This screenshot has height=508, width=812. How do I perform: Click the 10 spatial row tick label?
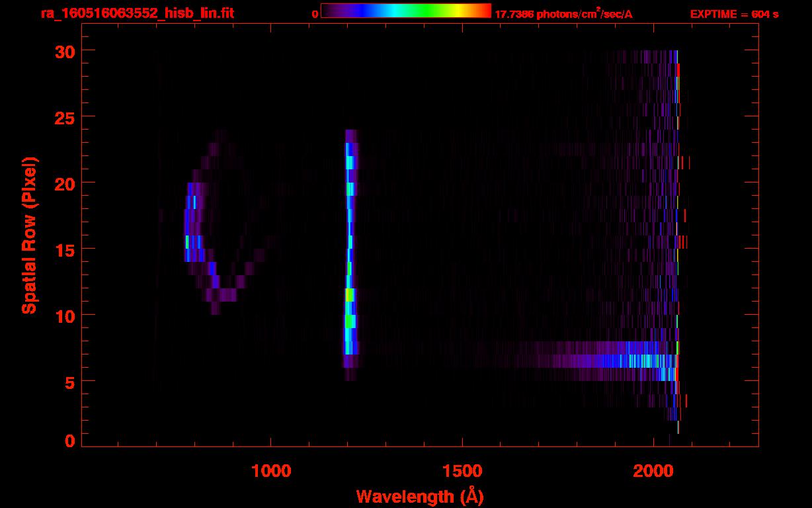coord(63,316)
